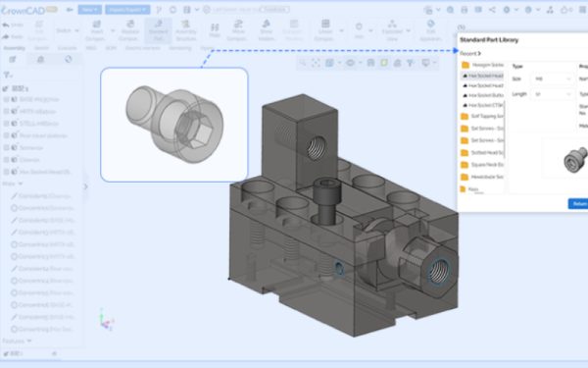The image size is (588, 368).
Task: Click the zoom-to-fit view toolbar icon
Action: tap(316, 63)
